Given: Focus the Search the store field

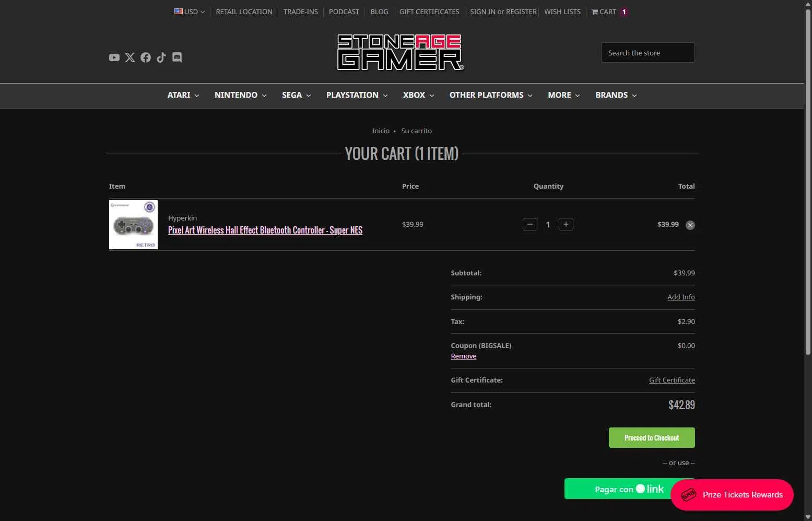Looking at the screenshot, I should 648,53.
